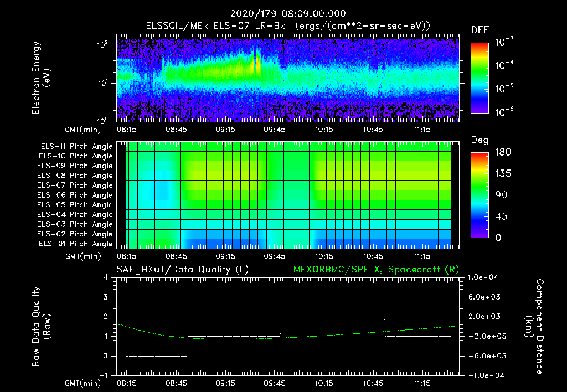Click the 10^0 energy axis tick label
This screenshot has height=392, width=567.
point(102,120)
